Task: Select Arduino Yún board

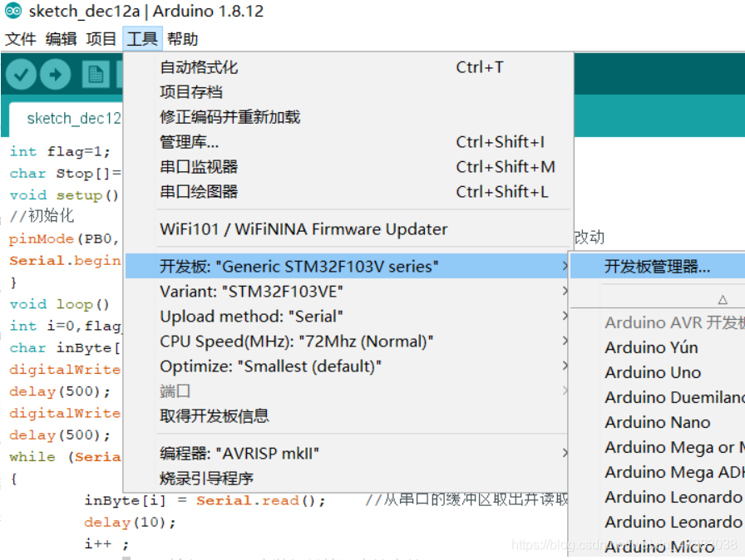Action: click(658, 348)
